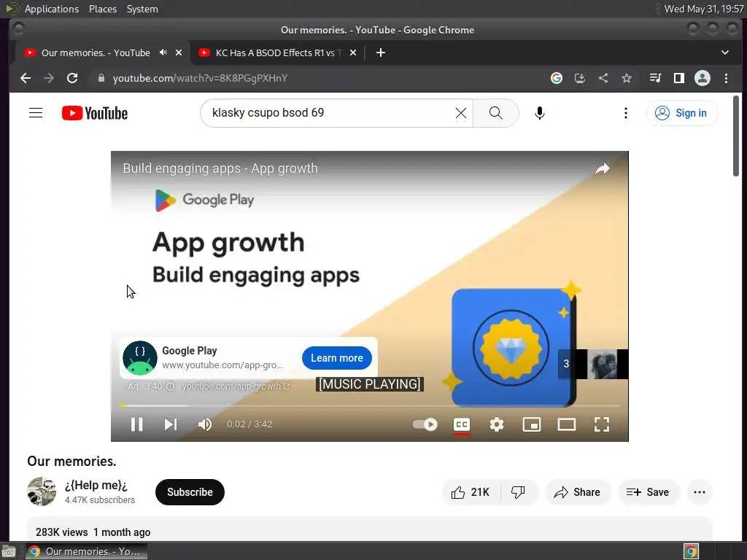Toggle closed captions off

pyautogui.click(x=462, y=424)
